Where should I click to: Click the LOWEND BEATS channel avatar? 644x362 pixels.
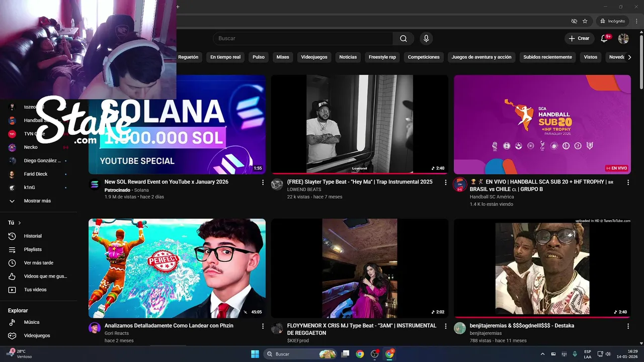(277, 185)
